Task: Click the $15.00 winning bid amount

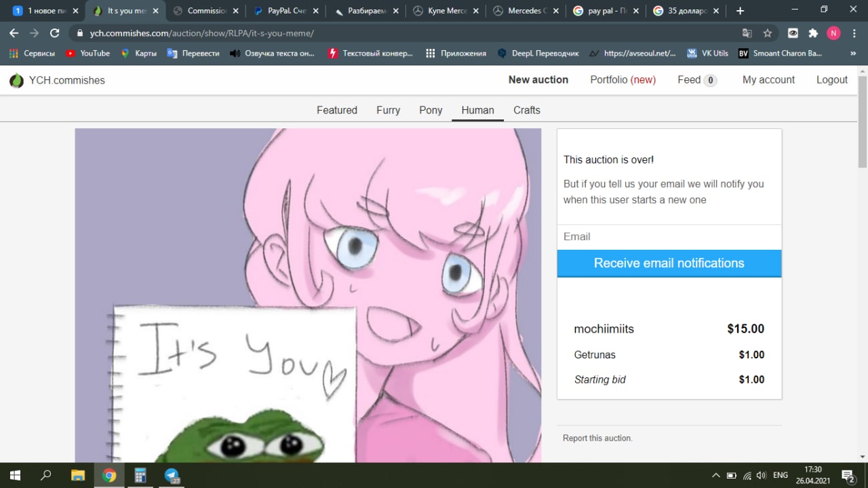Action: [x=746, y=329]
